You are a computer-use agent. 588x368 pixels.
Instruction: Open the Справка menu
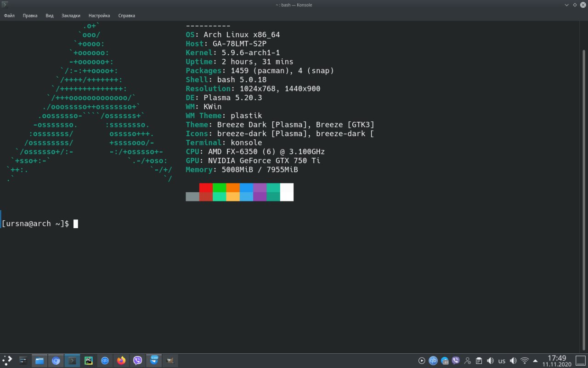[126, 16]
